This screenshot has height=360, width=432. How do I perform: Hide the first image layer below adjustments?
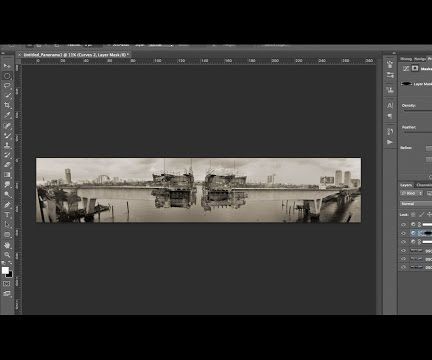click(403, 250)
